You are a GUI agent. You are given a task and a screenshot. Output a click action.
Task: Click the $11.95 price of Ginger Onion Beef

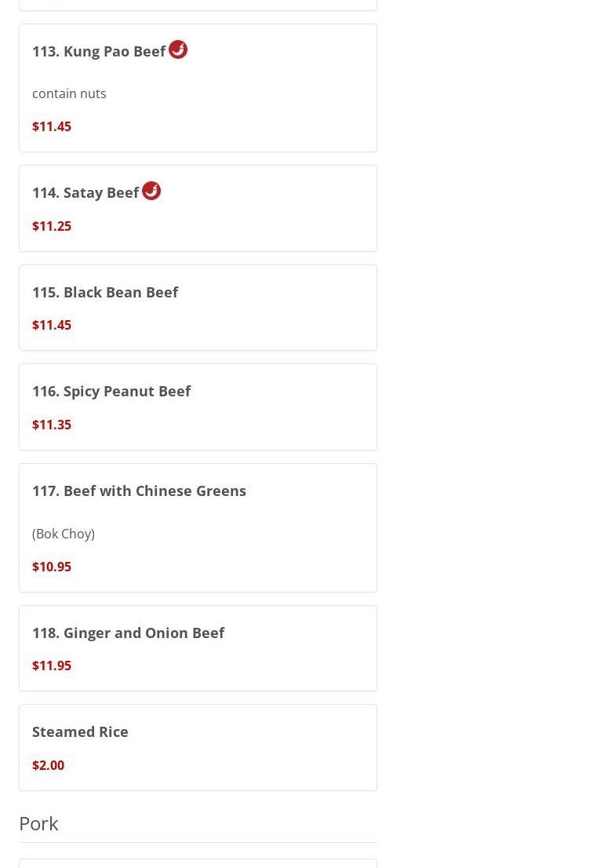pos(52,666)
